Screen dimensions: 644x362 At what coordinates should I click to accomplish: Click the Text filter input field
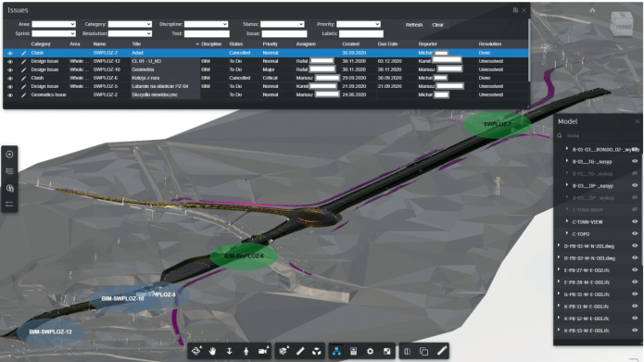207,33
